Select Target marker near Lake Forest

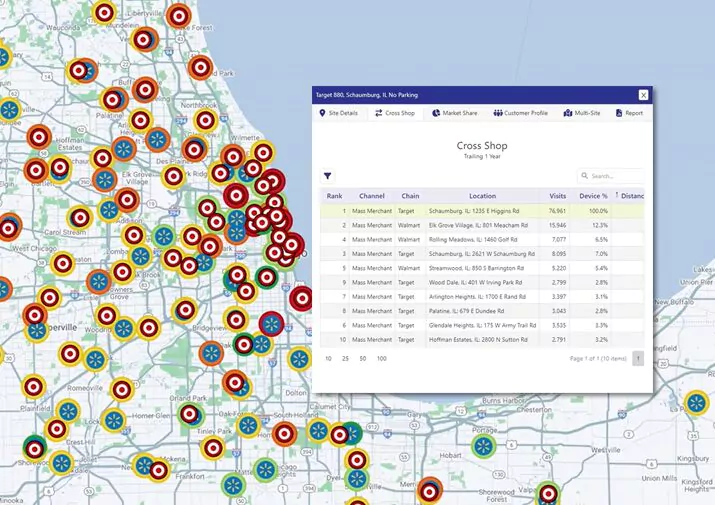click(178, 16)
